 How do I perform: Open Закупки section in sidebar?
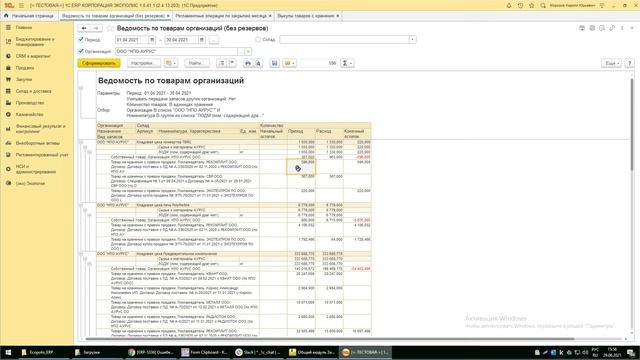(x=24, y=80)
